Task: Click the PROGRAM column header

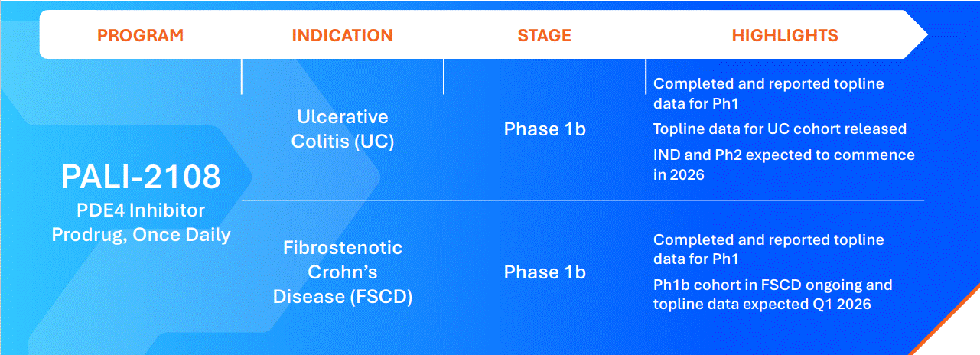Action: [x=141, y=35]
